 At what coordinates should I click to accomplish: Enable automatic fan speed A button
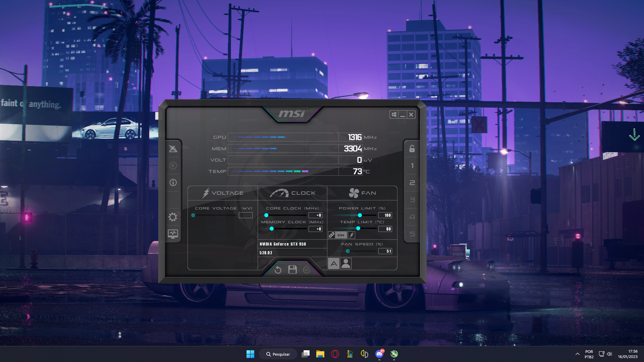[334, 264]
